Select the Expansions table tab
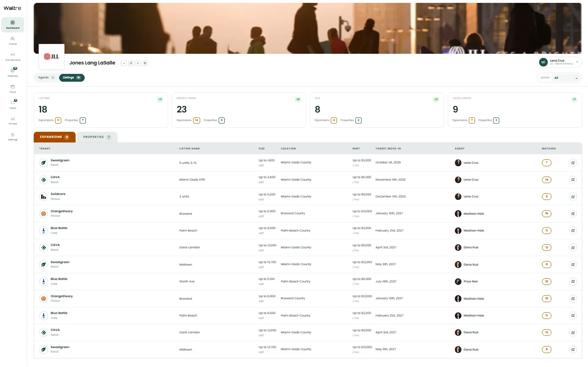 pyautogui.click(x=55, y=137)
